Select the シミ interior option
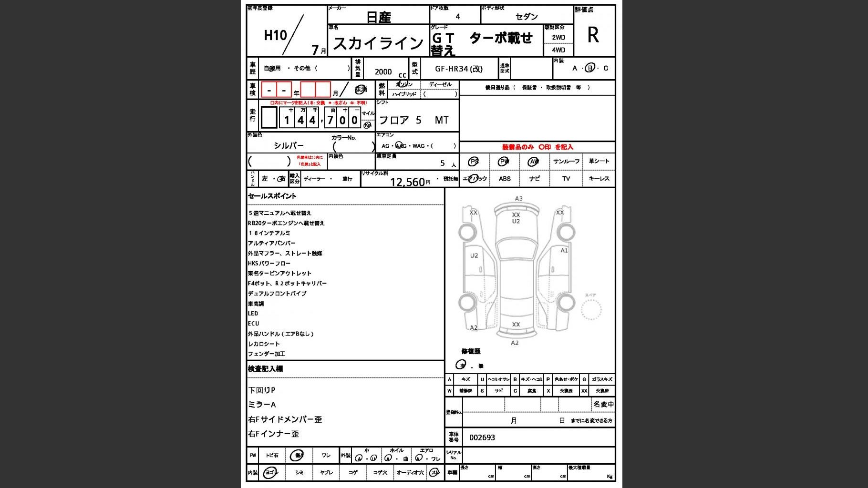 [300, 473]
